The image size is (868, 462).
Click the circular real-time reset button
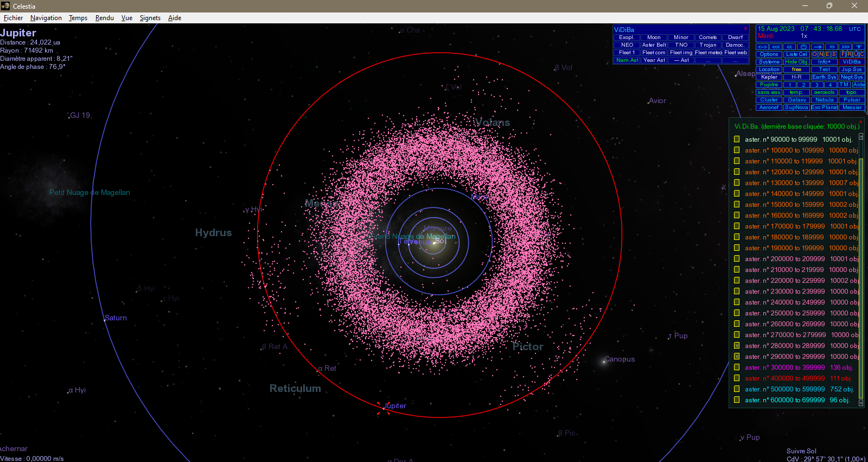point(803,47)
